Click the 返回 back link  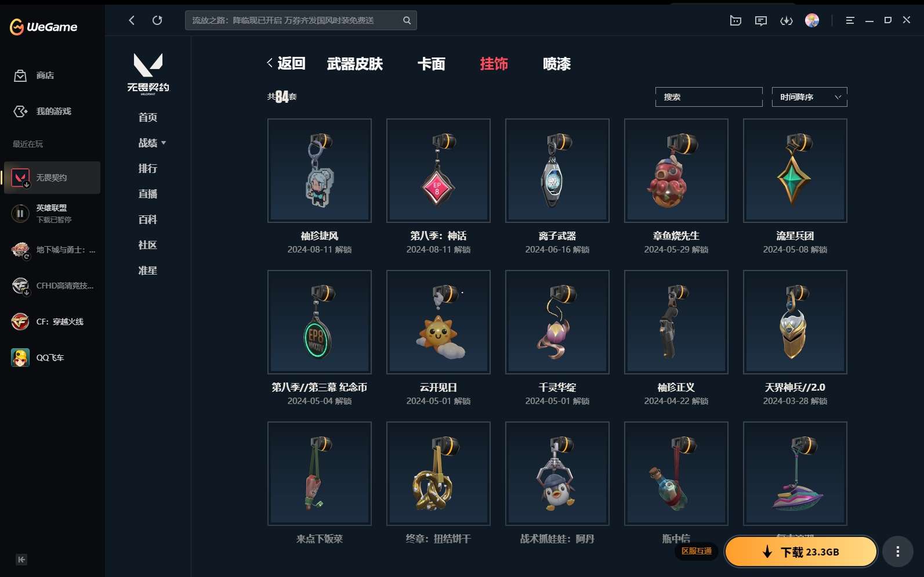286,63
